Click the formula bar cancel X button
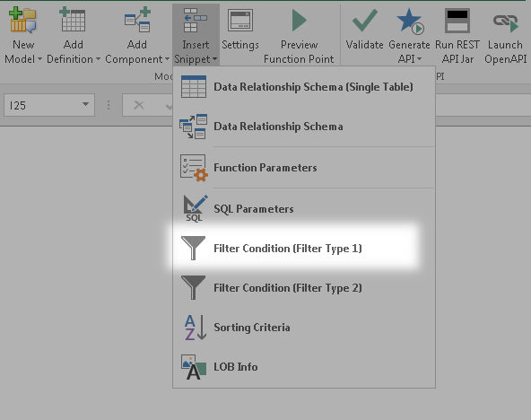Viewport: 531px width, 420px height. 139,105
